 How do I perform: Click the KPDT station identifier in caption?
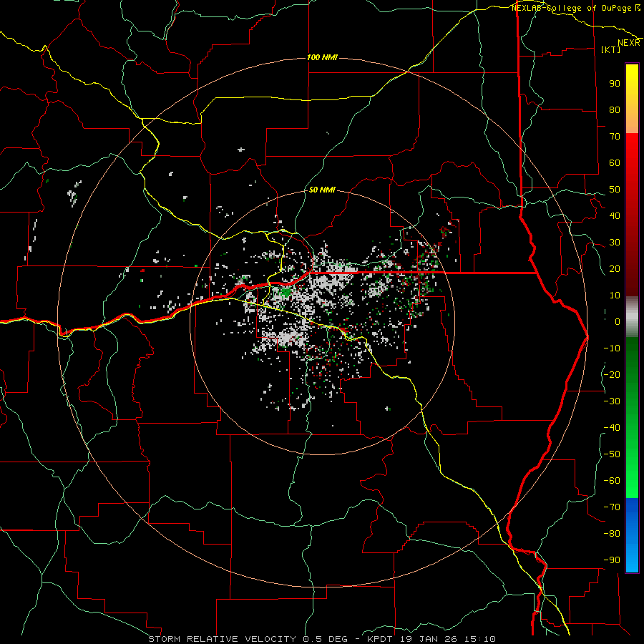[x=379, y=639]
